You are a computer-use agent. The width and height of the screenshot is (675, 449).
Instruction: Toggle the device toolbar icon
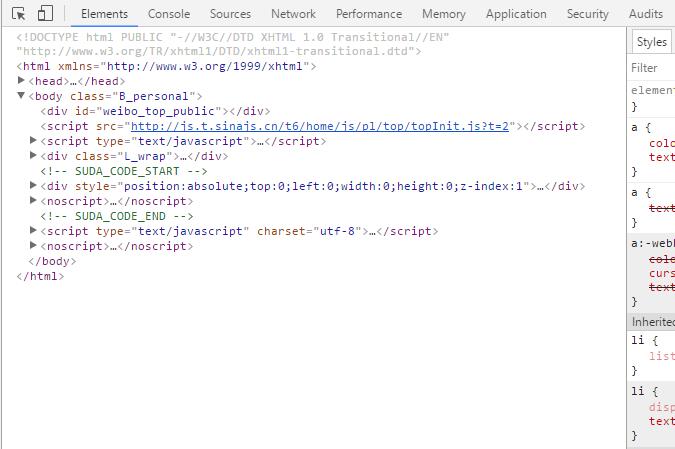tap(45, 13)
